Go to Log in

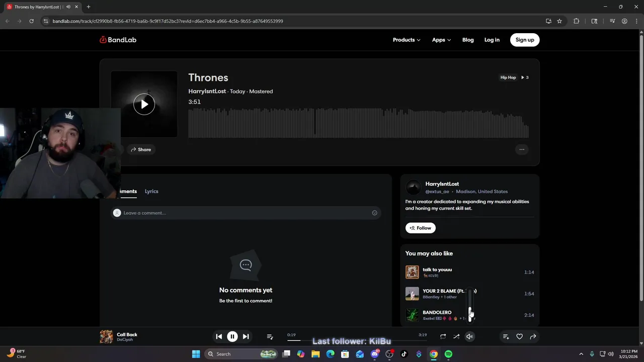tap(492, 40)
